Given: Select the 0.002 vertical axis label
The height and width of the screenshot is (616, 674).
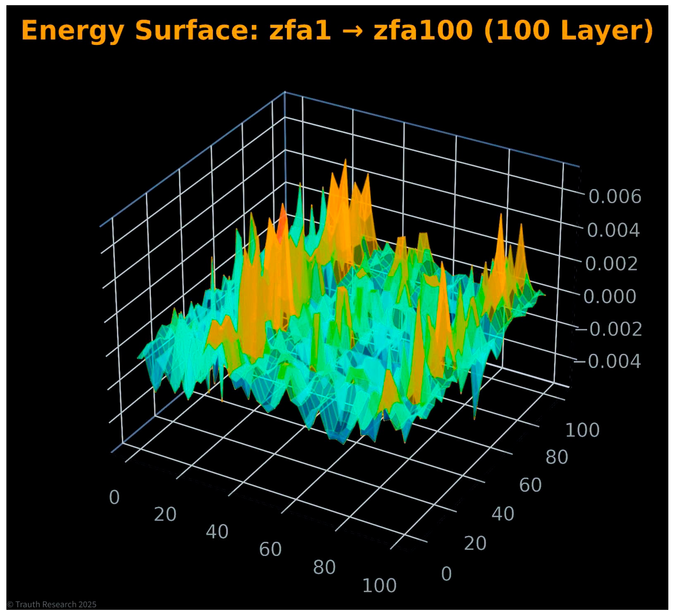Looking at the screenshot, I should tap(611, 263).
